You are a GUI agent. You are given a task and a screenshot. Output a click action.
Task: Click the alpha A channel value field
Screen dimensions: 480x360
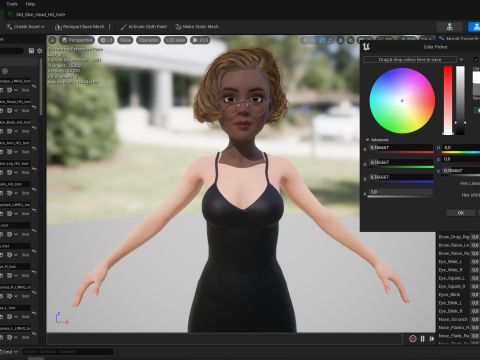click(400, 192)
